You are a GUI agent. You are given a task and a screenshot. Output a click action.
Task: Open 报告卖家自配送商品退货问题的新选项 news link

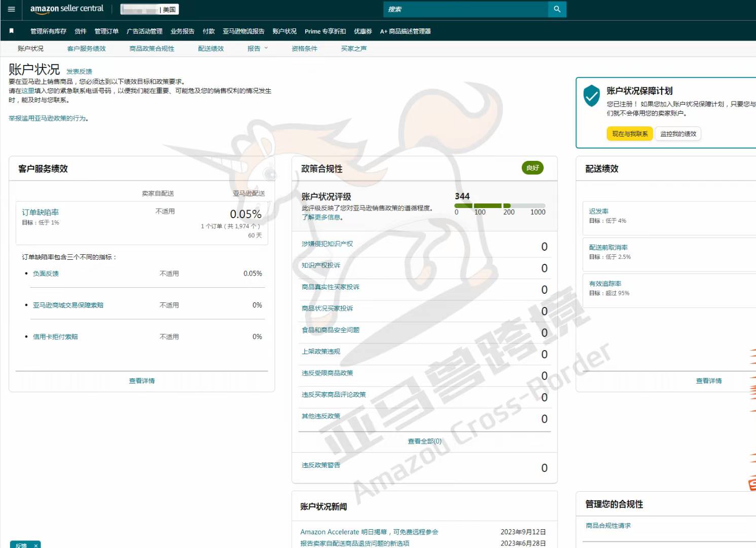pos(355,543)
